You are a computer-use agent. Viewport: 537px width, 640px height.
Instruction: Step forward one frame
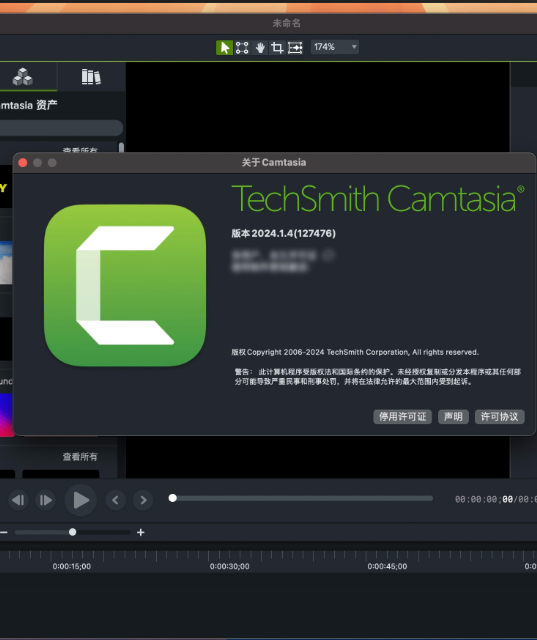coord(45,500)
